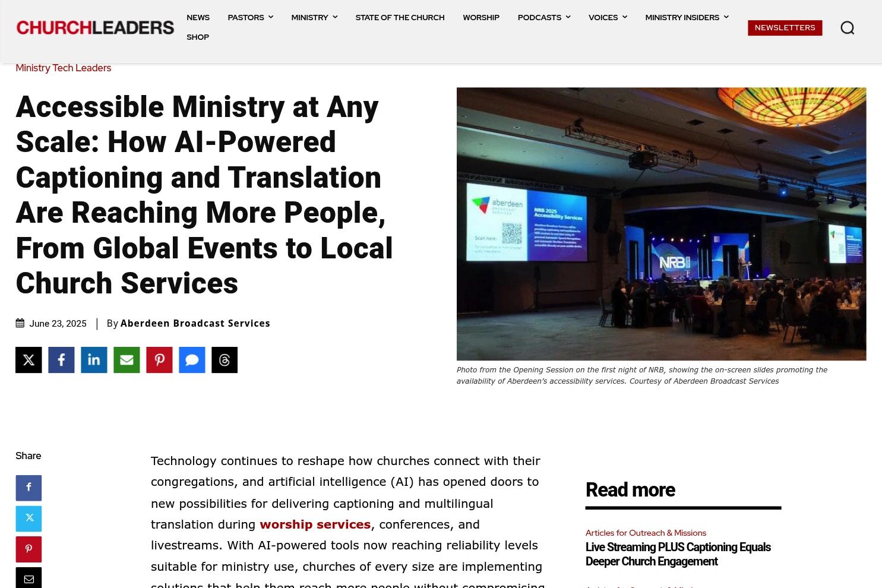Share on Facebook in the horizontal share row

point(61,360)
